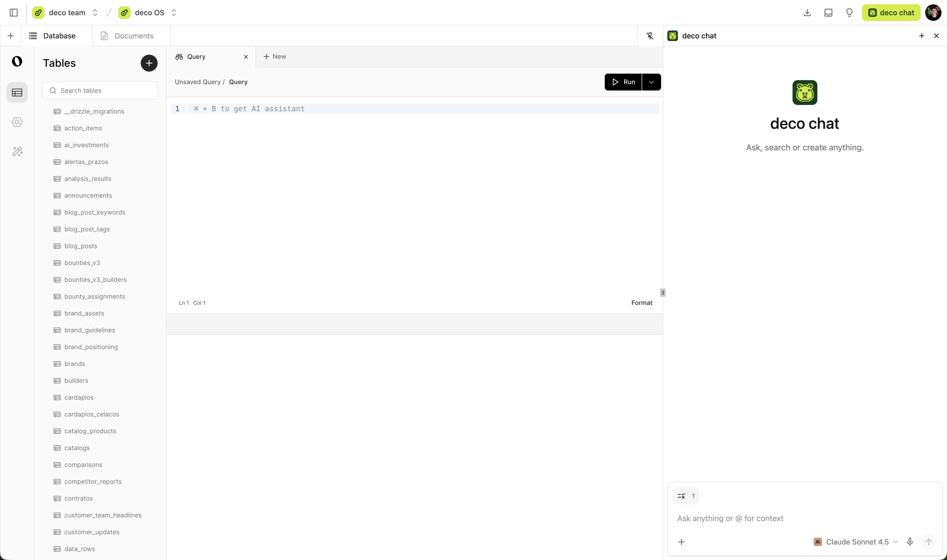Click the unpin icon beside tab bar
This screenshot has width=947, height=560.
pos(649,36)
